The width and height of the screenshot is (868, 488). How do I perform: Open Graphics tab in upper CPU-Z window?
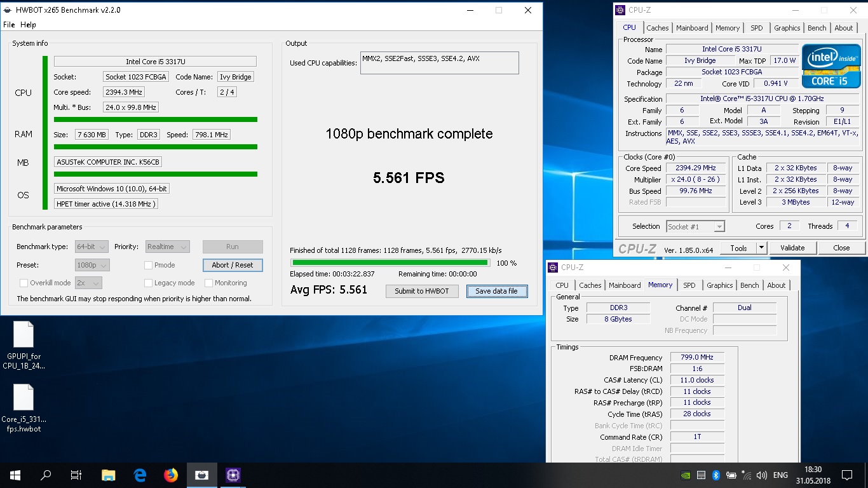click(787, 28)
